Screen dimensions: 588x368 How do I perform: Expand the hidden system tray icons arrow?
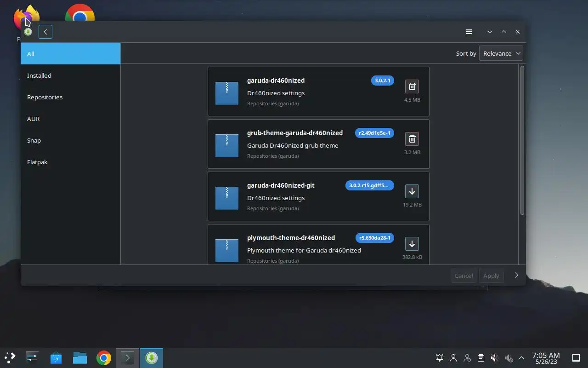[521, 358]
